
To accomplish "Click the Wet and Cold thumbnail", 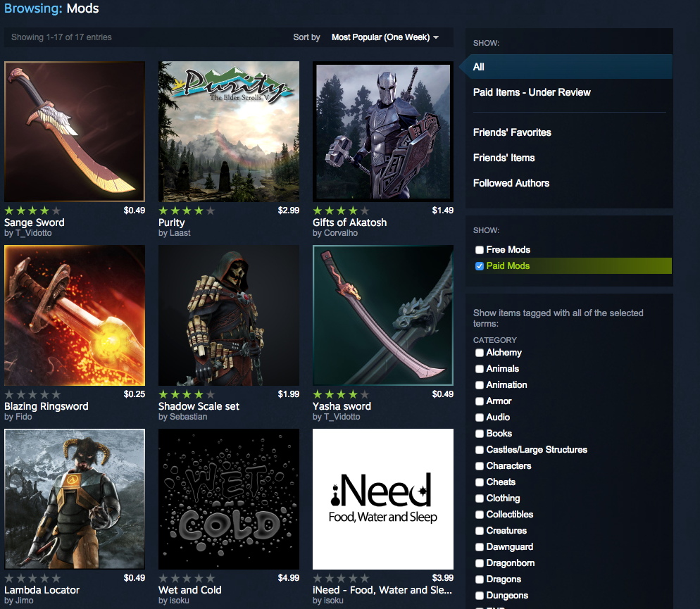I will coord(229,499).
